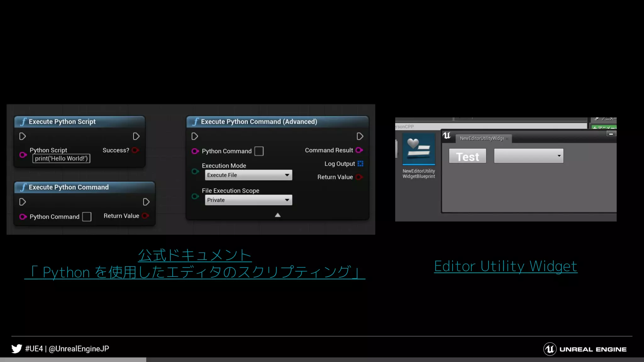This screenshot has width=644, height=362.
Task: Click function icon on Execute Python Script header
Action: coord(24,122)
